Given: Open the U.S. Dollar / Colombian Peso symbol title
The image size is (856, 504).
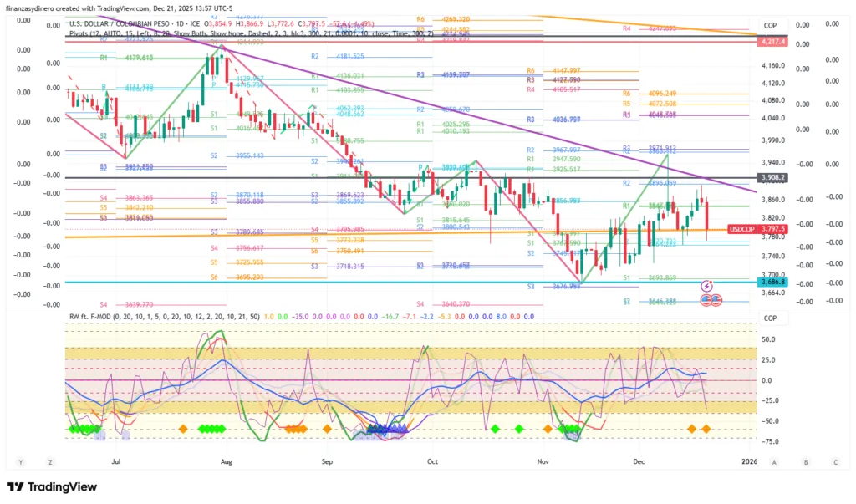Looking at the screenshot, I should (x=121, y=24).
